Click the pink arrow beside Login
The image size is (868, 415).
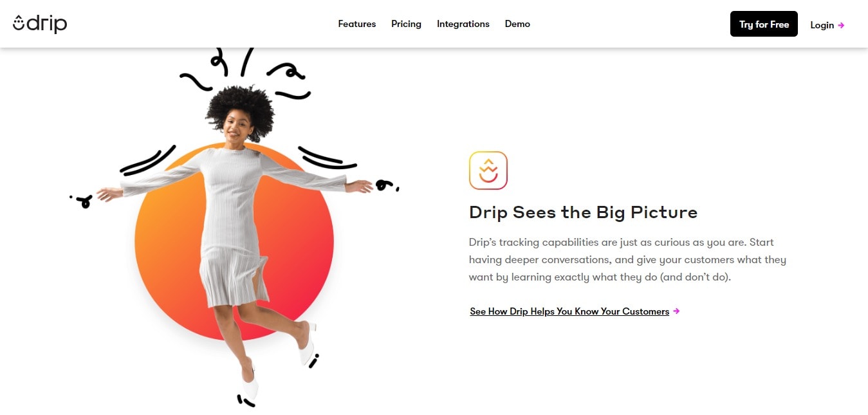click(841, 26)
